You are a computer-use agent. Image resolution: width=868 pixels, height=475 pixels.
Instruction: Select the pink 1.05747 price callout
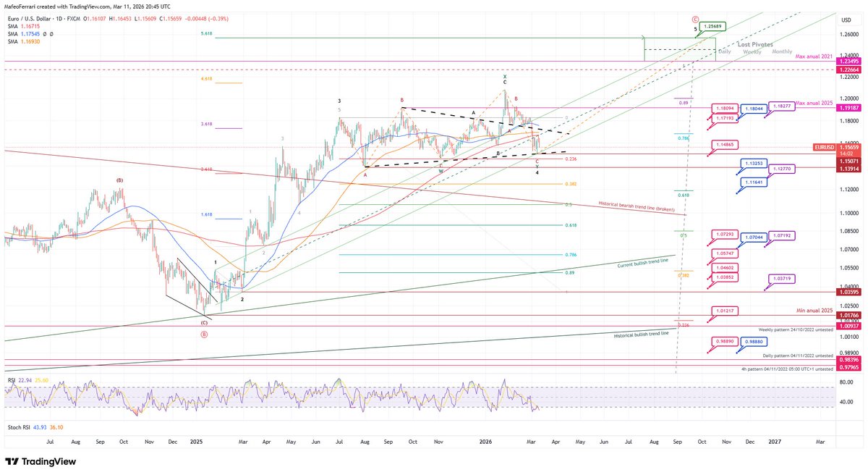(x=723, y=253)
